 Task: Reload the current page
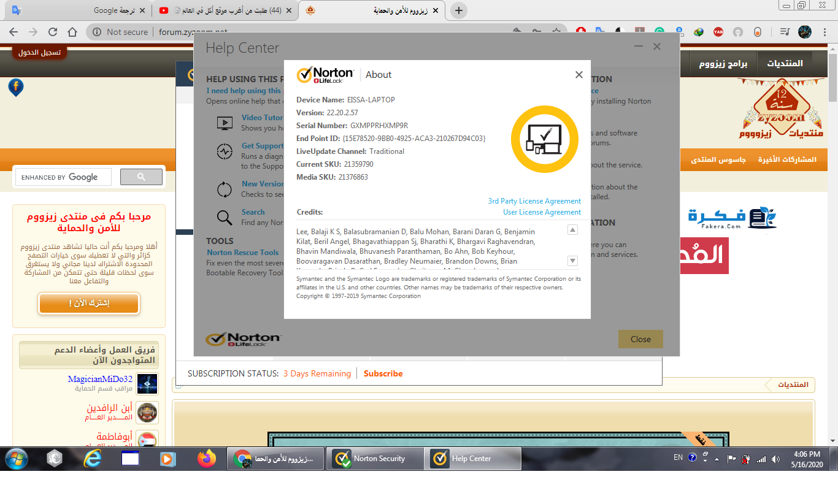(53, 32)
